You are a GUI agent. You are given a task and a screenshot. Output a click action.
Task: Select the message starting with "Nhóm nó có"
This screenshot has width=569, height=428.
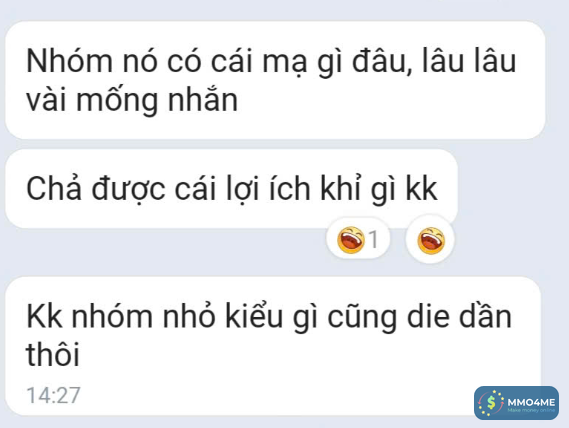(x=275, y=80)
